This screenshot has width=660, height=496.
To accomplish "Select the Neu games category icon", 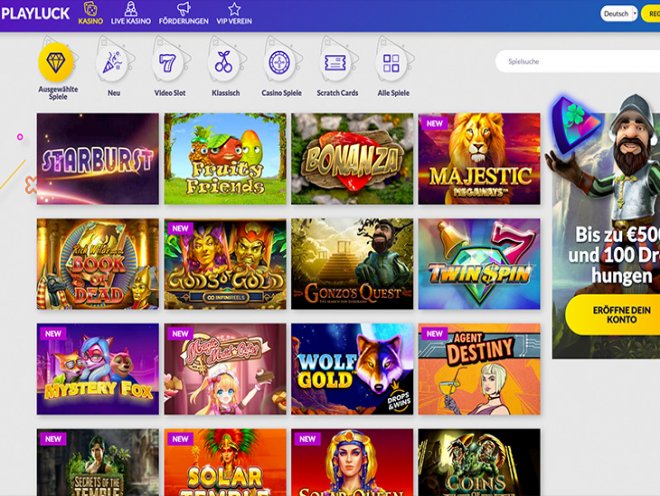I will (114, 63).
